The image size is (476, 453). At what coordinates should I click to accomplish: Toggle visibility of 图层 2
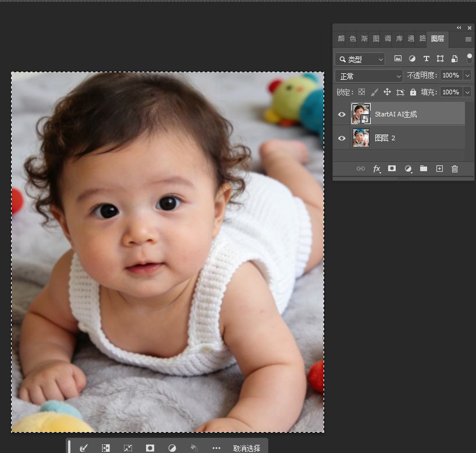(x=342, y=138)
